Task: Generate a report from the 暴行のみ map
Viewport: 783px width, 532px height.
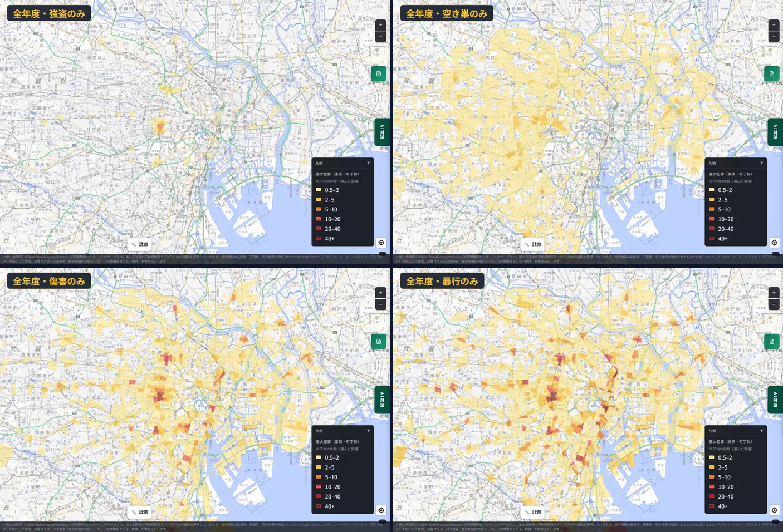Action: click(x=771, y=341)
